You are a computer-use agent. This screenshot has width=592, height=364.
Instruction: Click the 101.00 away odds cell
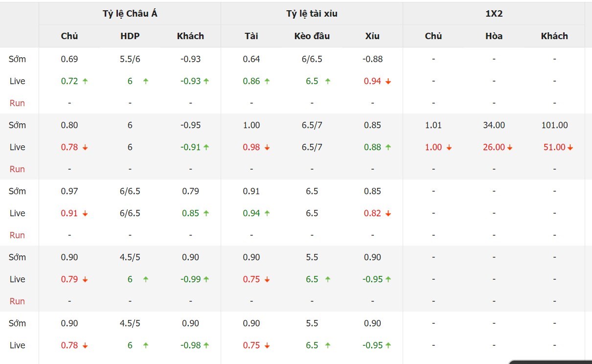pos(554,125)
